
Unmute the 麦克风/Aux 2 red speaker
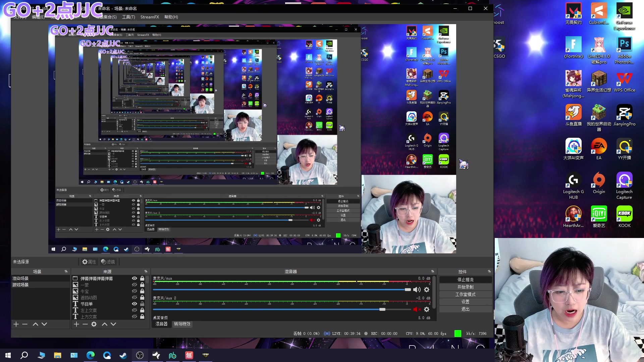(x=416, y=309)
